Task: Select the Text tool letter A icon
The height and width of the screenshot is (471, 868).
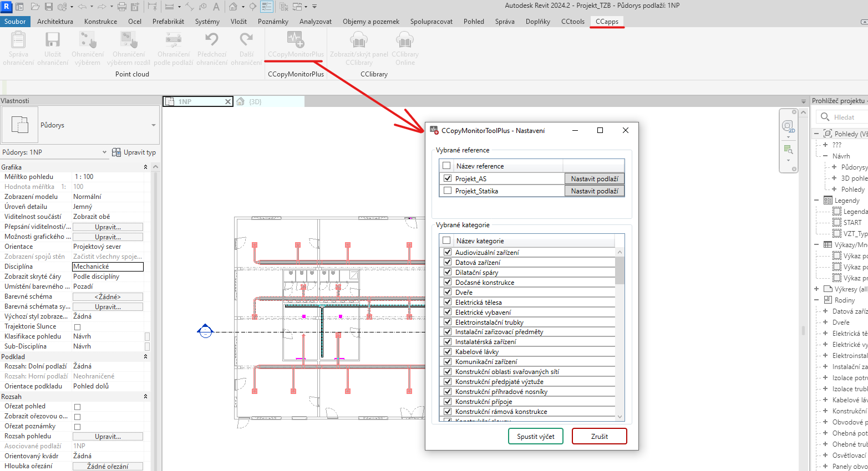Action: coord(216,7)
